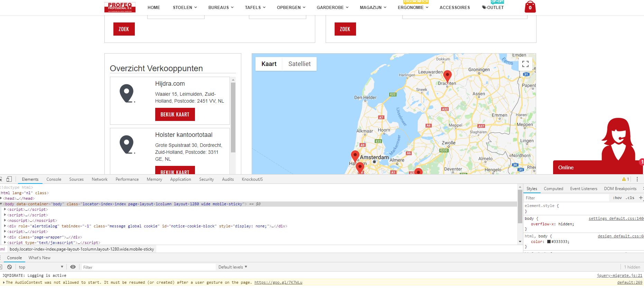This screenshot has width=644, height=301.
Task: Open the console context 'top' dropdown
Action: pos(41,267)
